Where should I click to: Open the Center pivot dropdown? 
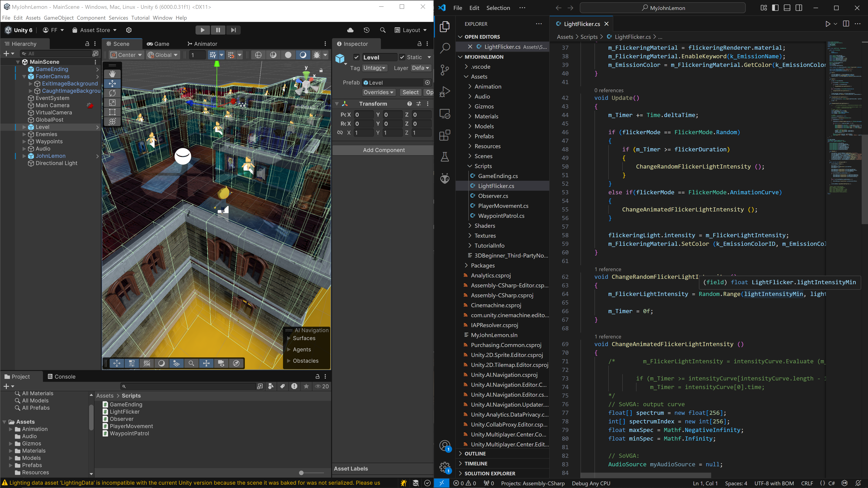[x=126, y=55]
